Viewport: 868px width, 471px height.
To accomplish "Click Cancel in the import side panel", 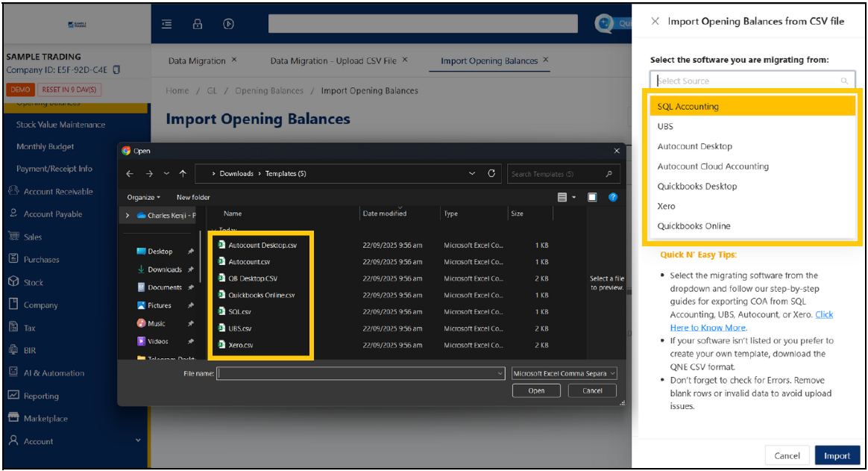I will [787, 455].
